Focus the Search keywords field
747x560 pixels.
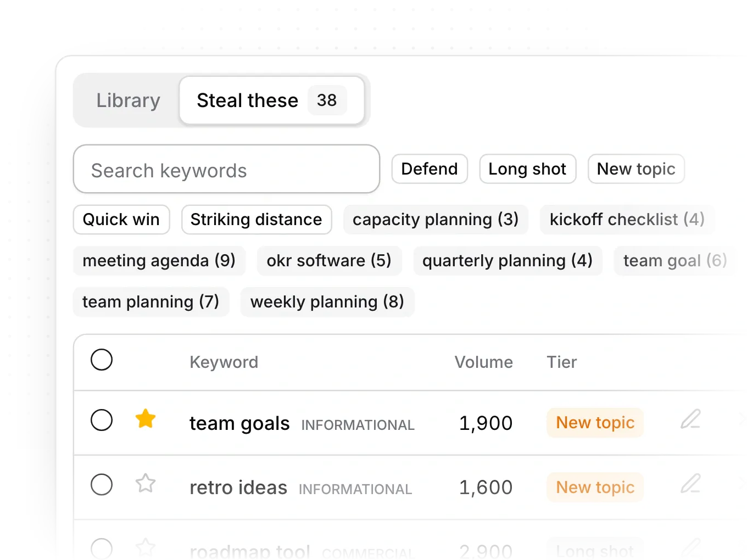coord(226,169)
